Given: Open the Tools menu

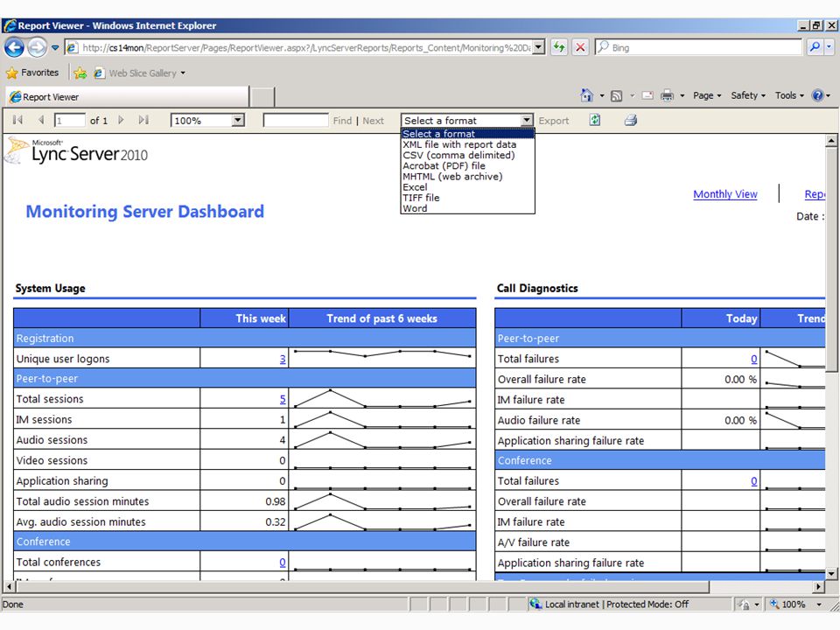Looking at the screenshot, I should pyautogui.click(x=789, y=95).
